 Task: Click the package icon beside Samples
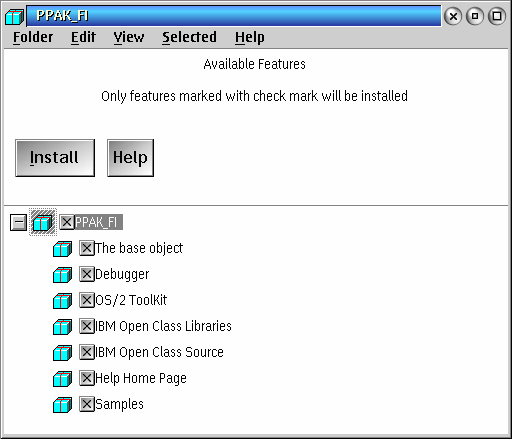(x=62, y=405)
